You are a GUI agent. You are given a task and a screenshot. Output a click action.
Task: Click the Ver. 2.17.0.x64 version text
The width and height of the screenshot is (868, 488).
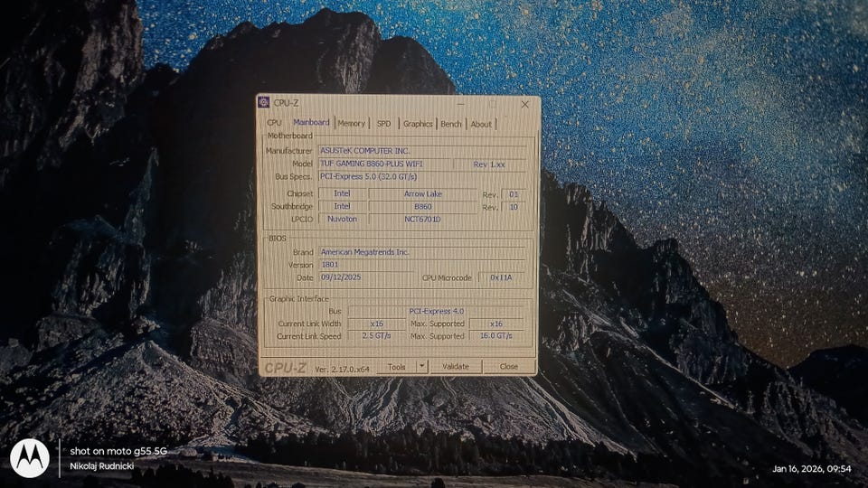pos(342,369)
